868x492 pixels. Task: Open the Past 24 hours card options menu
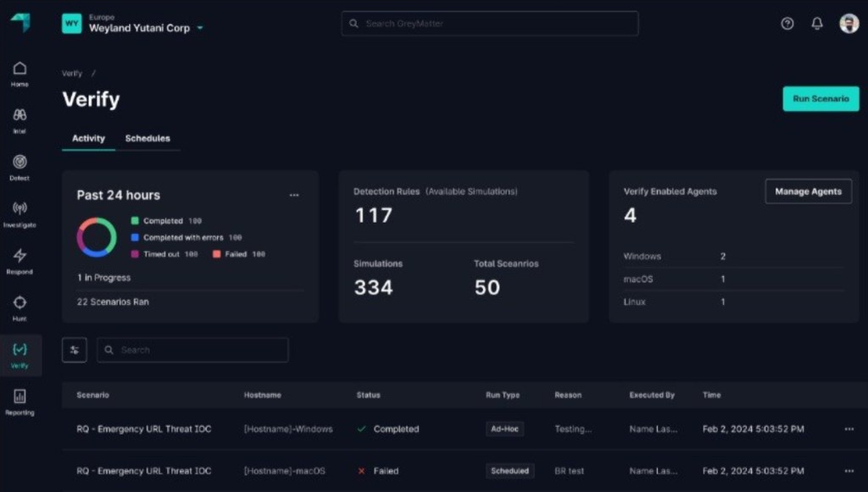[294, 195]
